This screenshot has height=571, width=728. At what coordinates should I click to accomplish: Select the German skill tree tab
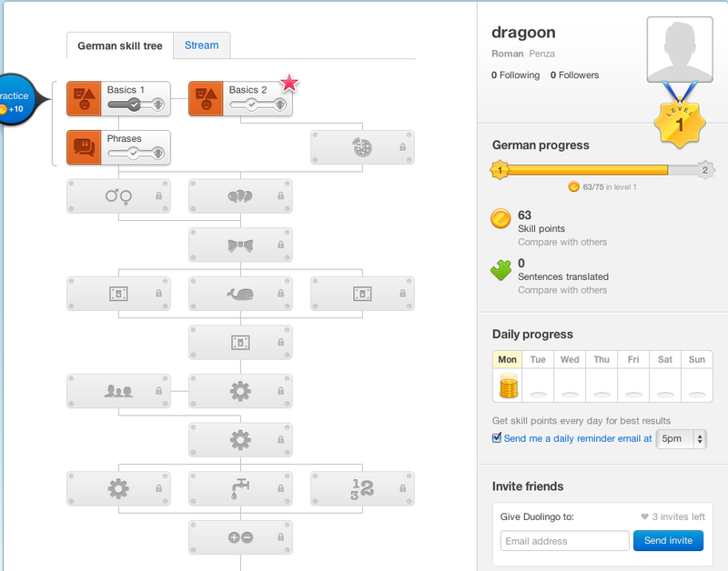pyautogui.click(x=120, y=45)
